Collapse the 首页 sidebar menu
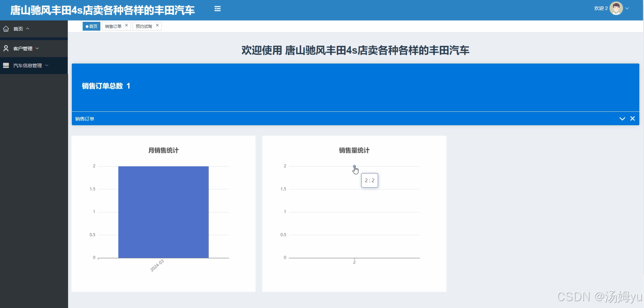 [28, 29]
